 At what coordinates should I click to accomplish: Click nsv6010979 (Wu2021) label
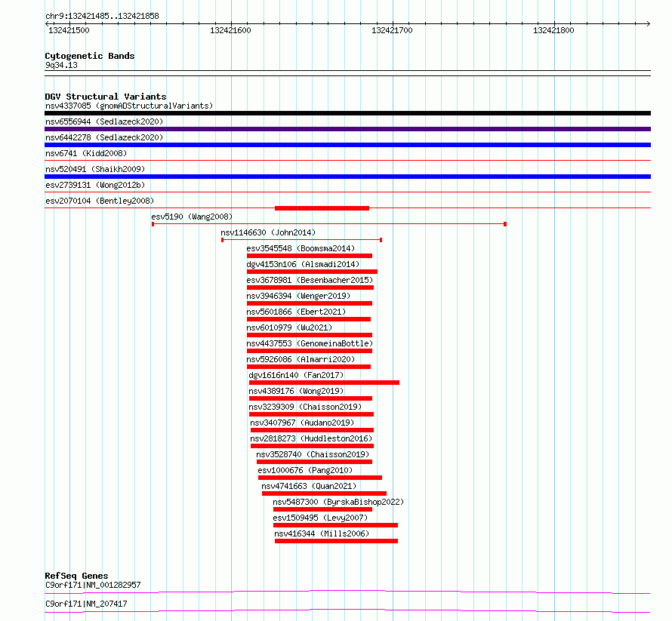289,327
